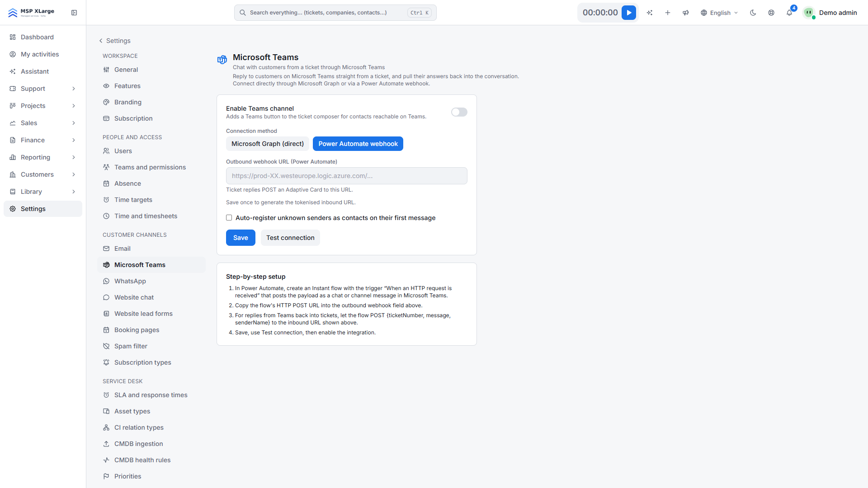
Task: Focus the Search everything field
Action: [x=335, y=13]
